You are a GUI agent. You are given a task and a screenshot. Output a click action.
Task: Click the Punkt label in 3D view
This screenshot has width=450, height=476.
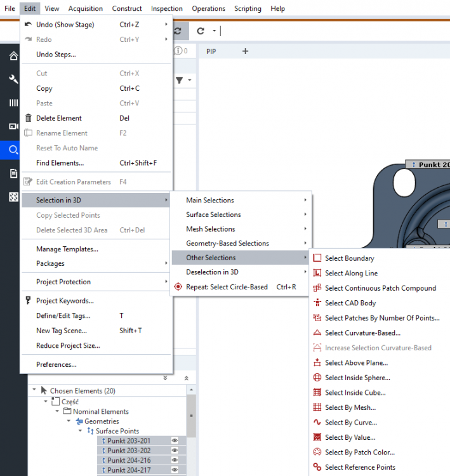point(429,164)
